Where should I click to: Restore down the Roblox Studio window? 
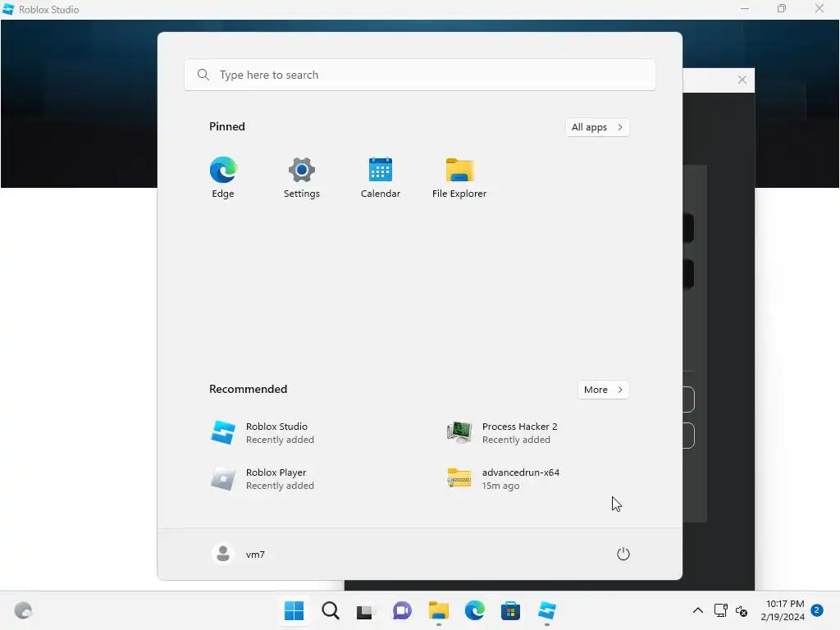click(x=782, y=8)
